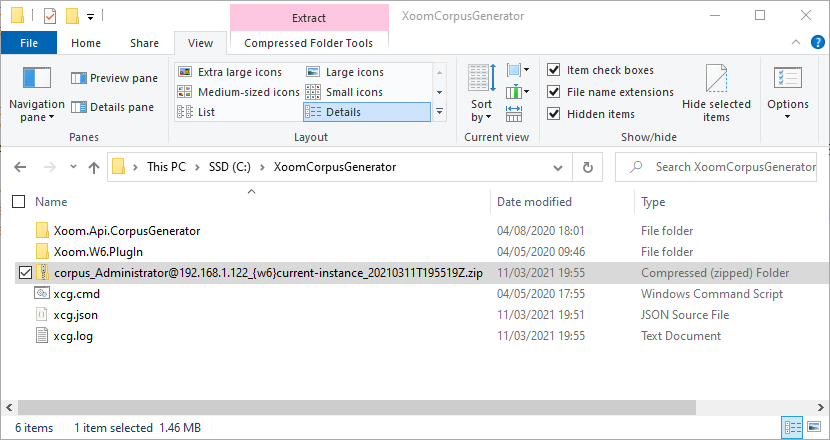Expand breadcrumb chevron after SSD (C:)
The height and width of the screenshot is (440, 830).
tap(262, 167)
